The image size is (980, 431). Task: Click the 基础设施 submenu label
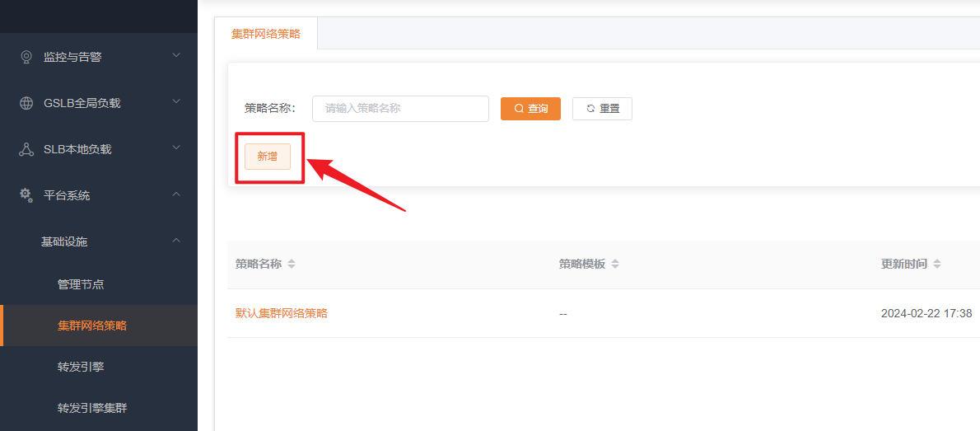pyautogui.click(x=64, y=241)
